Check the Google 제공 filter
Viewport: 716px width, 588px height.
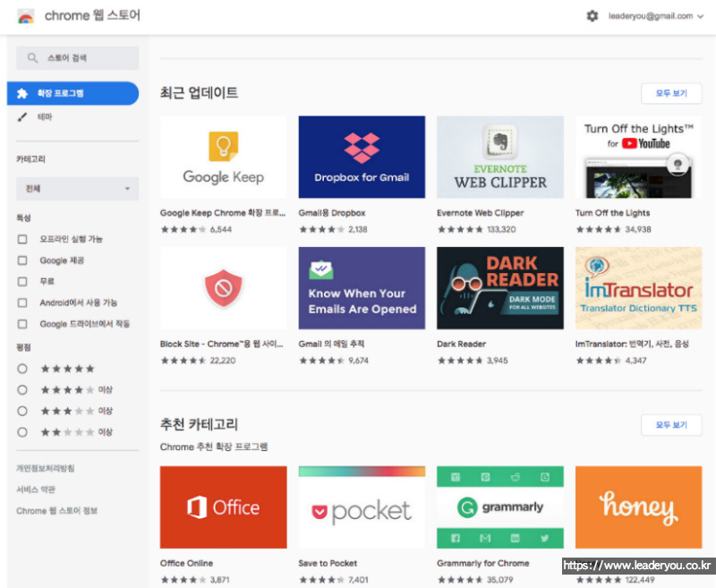(21, 260)
